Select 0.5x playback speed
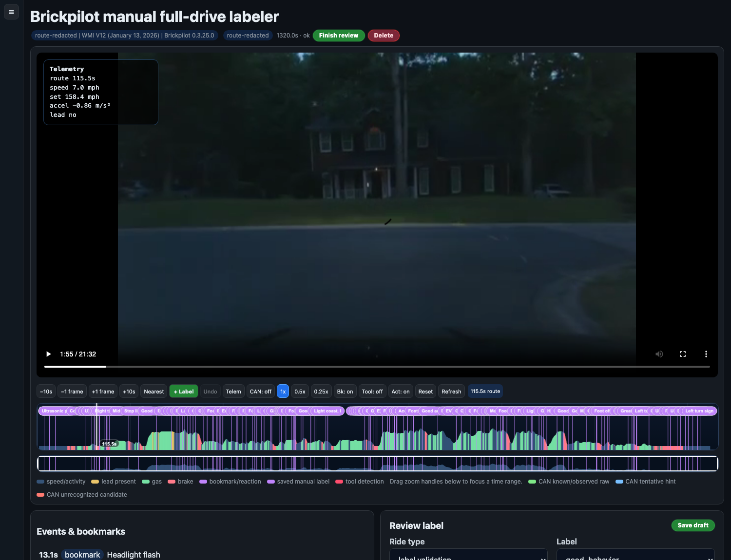Screen dimensions: 731x560 coord(300,392)
